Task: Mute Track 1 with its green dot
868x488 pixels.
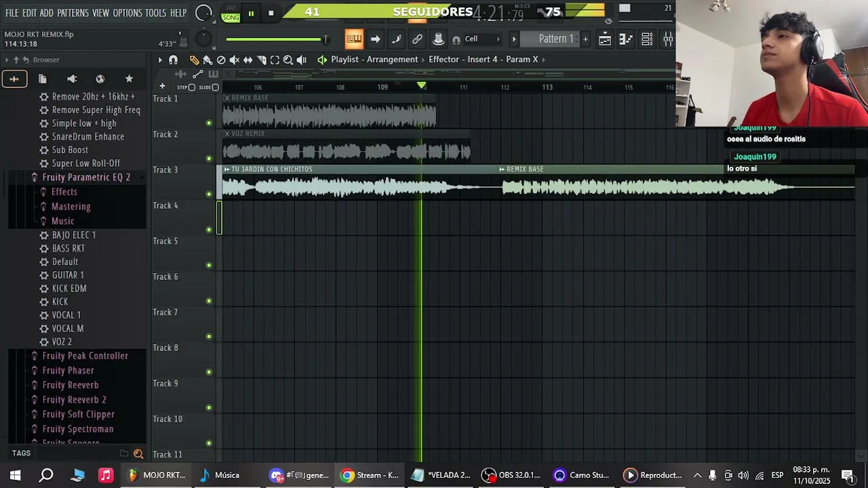Action: [209, 123]
